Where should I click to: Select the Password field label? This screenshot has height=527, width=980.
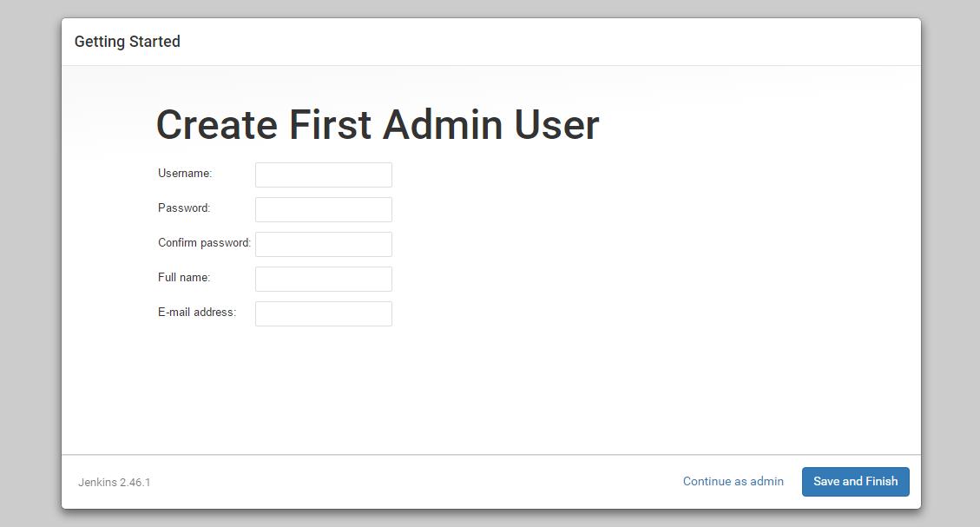183,208
